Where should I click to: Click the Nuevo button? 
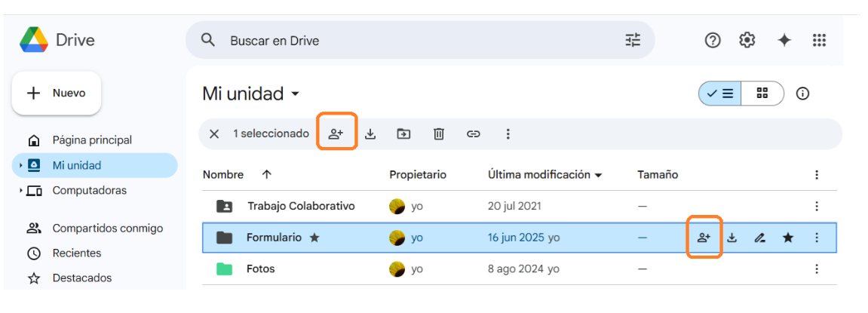(x=57, y=94)
